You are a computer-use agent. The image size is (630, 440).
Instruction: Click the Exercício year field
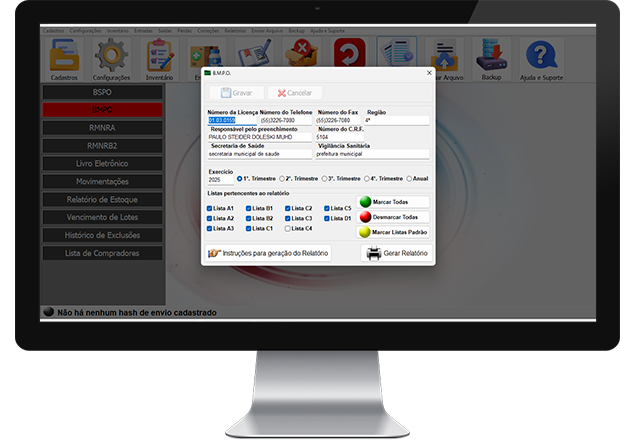point(219,179)
